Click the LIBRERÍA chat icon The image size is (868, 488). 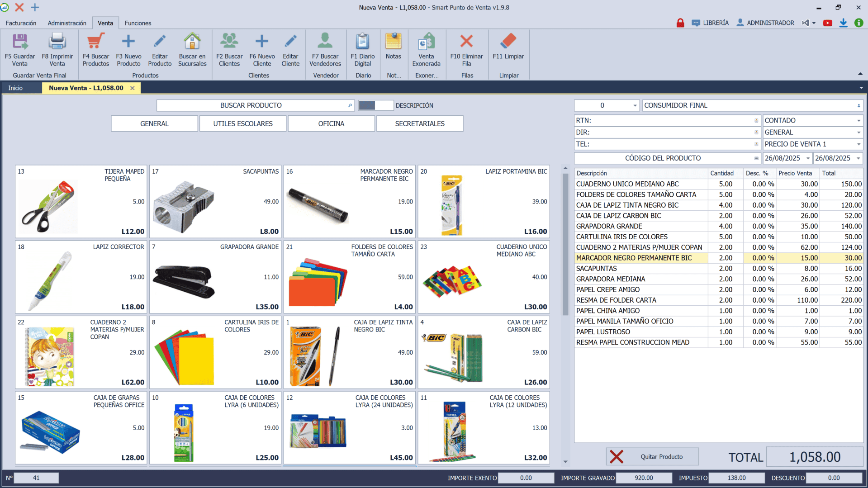(x=696, y=23)
